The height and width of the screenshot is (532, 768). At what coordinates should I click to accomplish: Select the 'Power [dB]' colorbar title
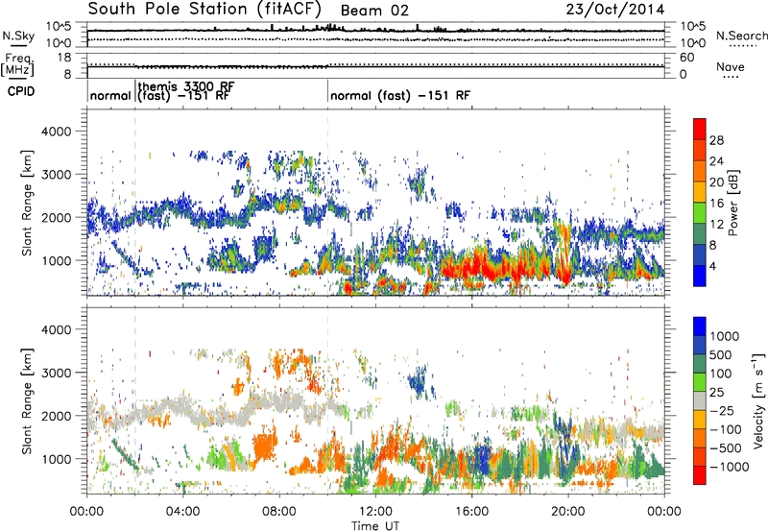click(733, 203)
